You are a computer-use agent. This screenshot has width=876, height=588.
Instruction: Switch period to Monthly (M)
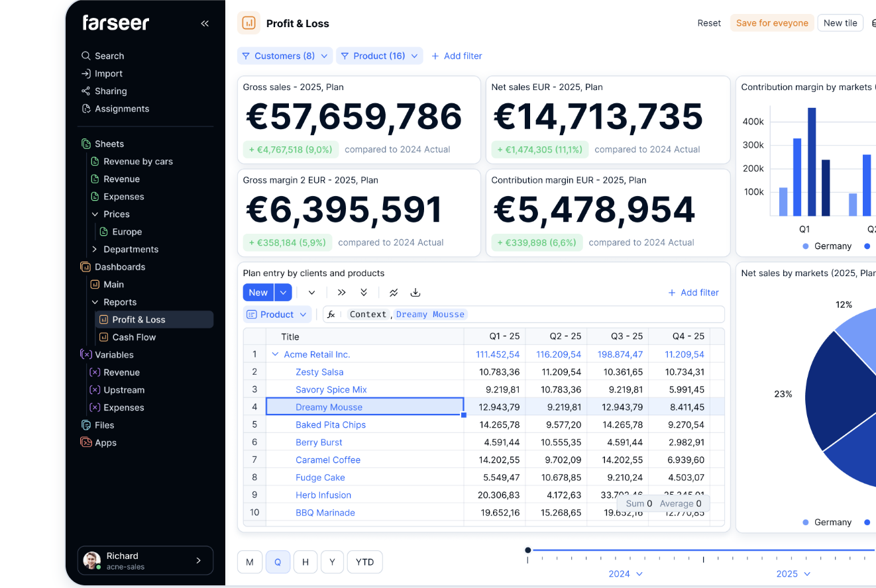click(250, 562)
